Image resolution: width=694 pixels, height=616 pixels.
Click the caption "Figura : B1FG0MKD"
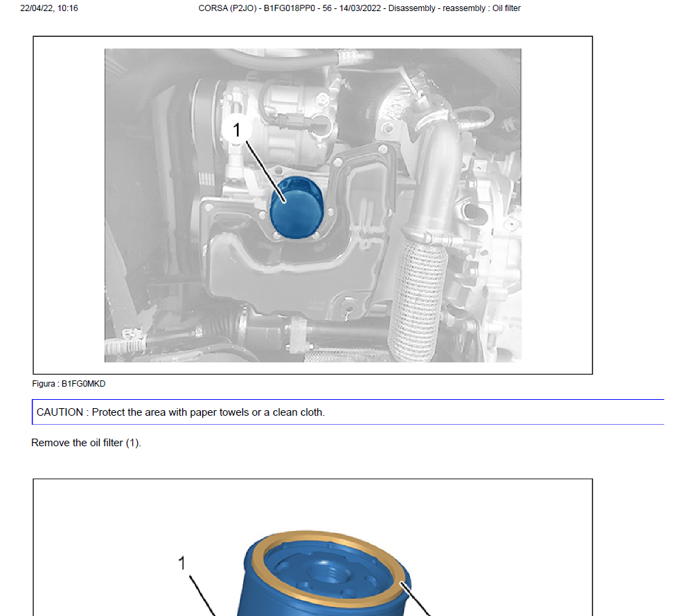69,384
